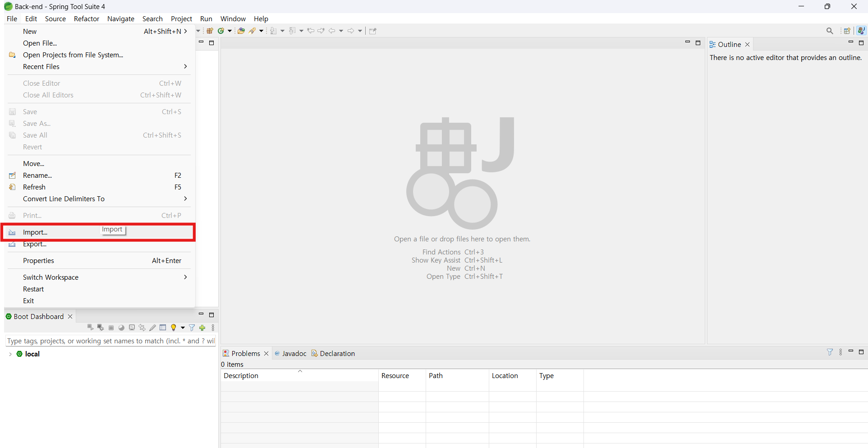Maximize the Outline view panel

click(861, 43)
